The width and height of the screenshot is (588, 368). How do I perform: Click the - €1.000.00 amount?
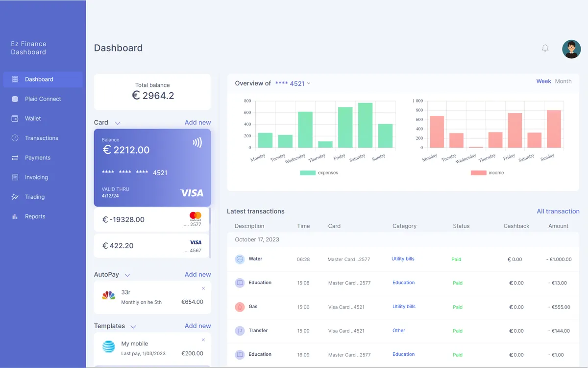click(559, 259)
